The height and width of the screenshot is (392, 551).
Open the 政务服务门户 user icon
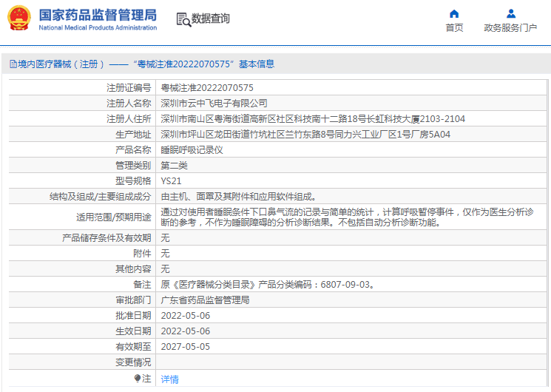[511, 14]
